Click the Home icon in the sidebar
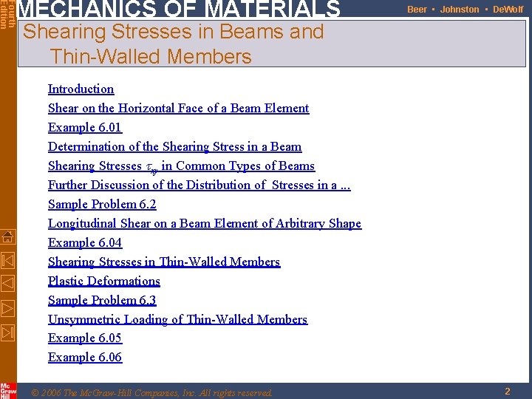532x399 pixels. [8, 236]
